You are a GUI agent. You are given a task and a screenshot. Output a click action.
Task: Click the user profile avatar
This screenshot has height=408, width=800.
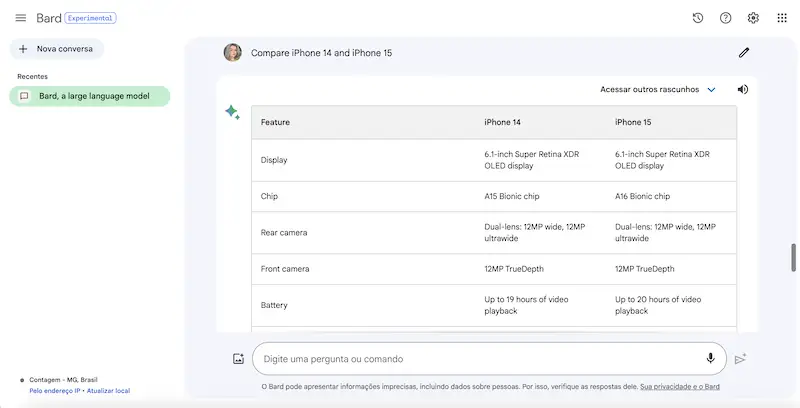233,53
